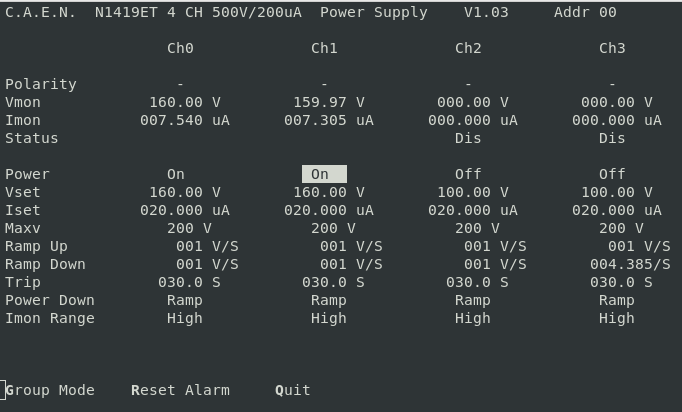Click Ch1 Imon reading 007.305 uA
The height and width of the screenshot is (412, 682).
pos(329,120)
